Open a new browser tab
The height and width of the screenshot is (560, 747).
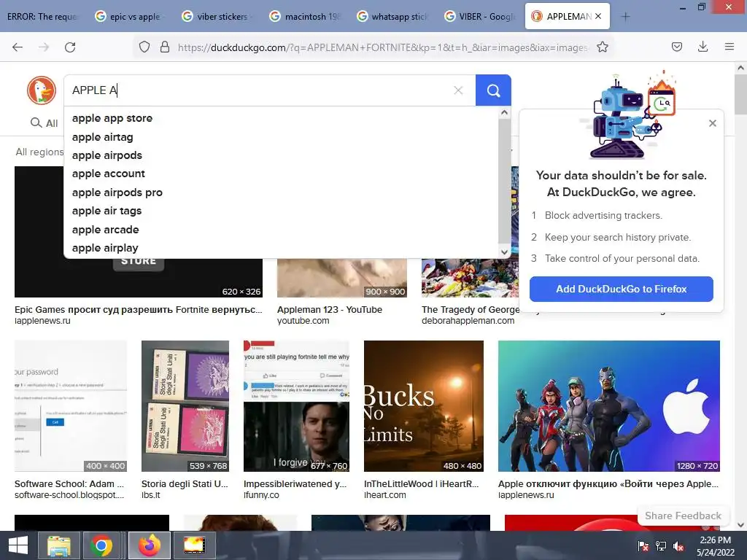pyautogui.click(x=625, y=17)
